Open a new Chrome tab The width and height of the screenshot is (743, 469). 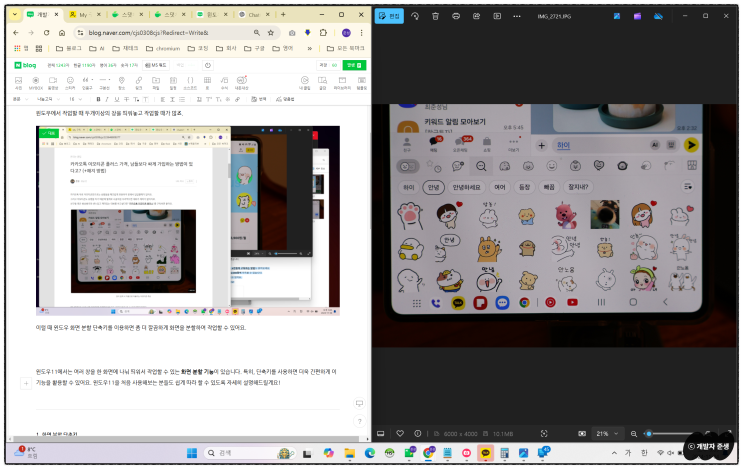click(x=283, y=15)
